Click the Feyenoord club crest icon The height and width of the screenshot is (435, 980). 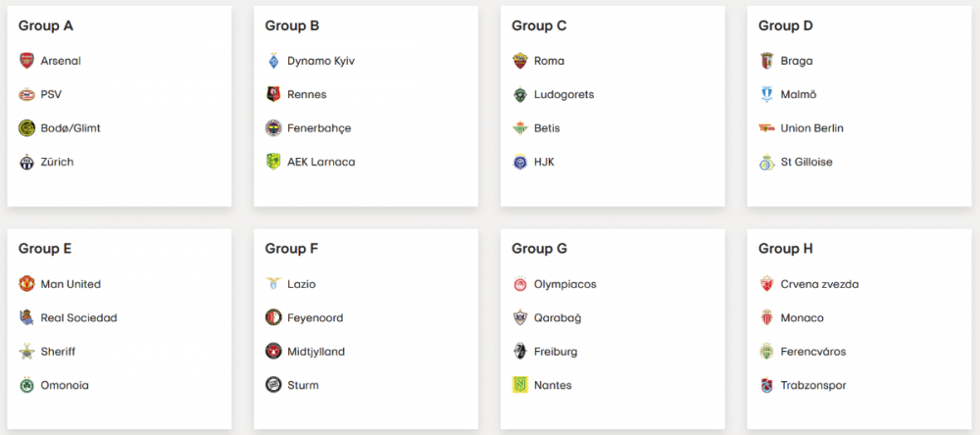[273, 318]
